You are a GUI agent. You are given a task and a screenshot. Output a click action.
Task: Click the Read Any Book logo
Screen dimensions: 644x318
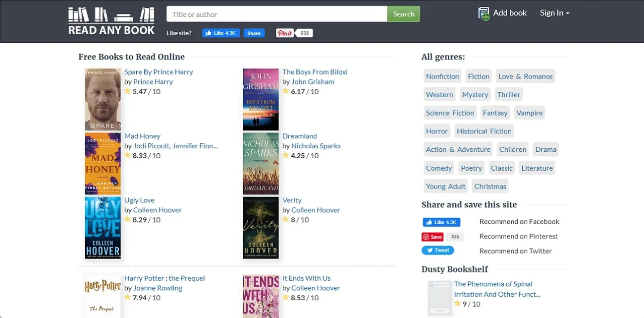coord(111,21)
